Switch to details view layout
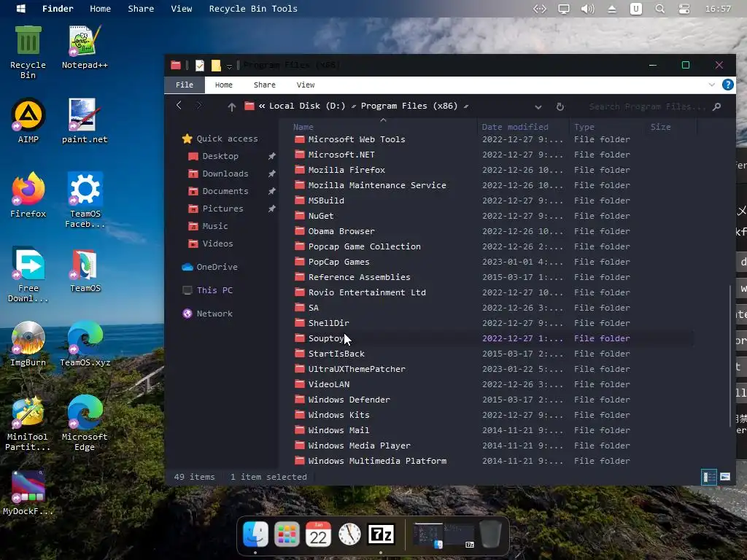 coord(709,477)
